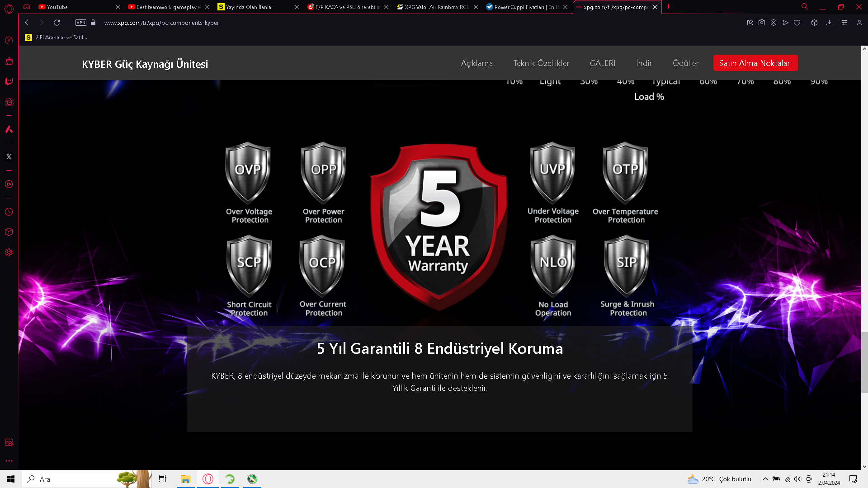Open Twitch panel in sidebar
Viewport: 868px width, 488px height.
pyautogui.click(x=9, y=81)
